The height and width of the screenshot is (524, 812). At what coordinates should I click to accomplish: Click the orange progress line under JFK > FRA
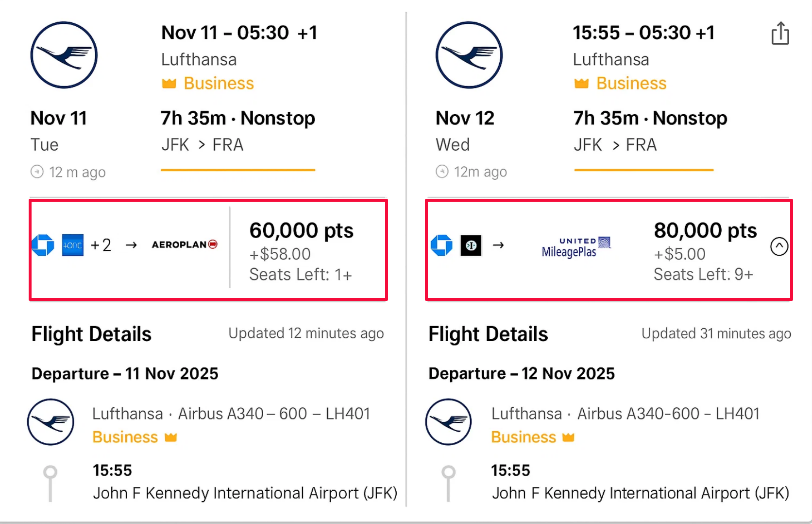click(238, 170)
